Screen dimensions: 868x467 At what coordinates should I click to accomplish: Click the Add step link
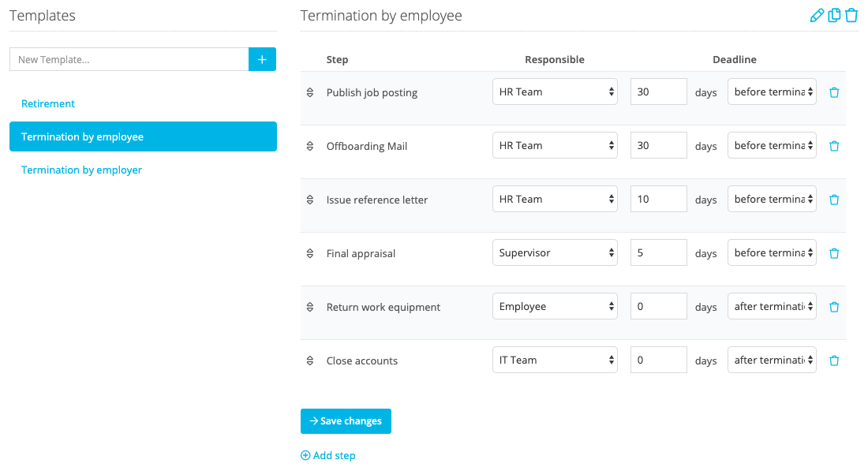click(327, 455)
